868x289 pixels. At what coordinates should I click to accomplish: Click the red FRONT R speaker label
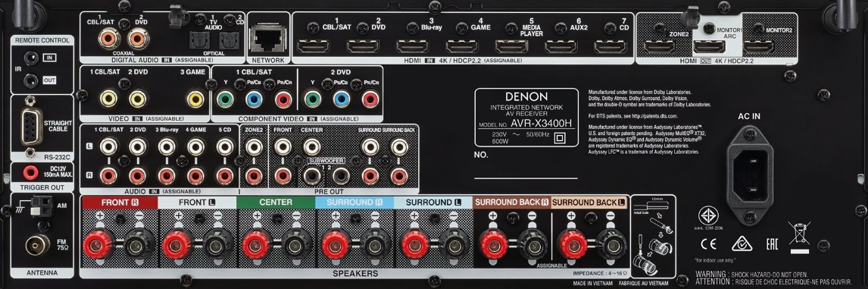120,203
